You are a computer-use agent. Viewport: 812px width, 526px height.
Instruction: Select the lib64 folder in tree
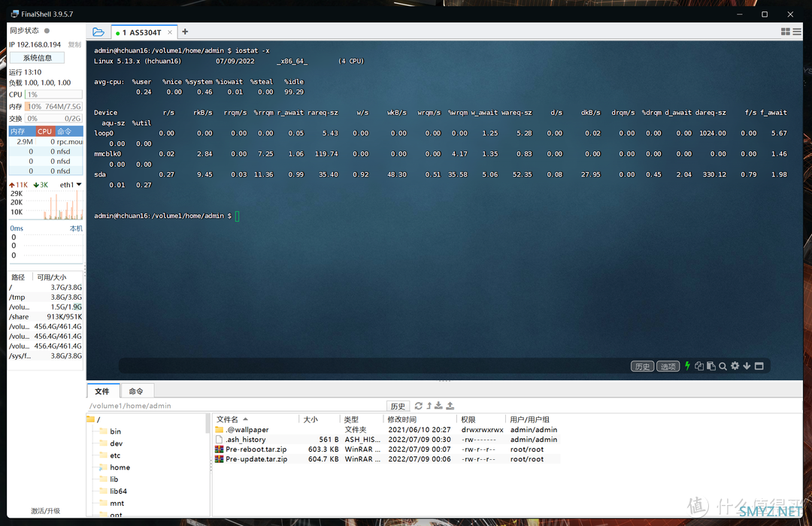point(113,491)
